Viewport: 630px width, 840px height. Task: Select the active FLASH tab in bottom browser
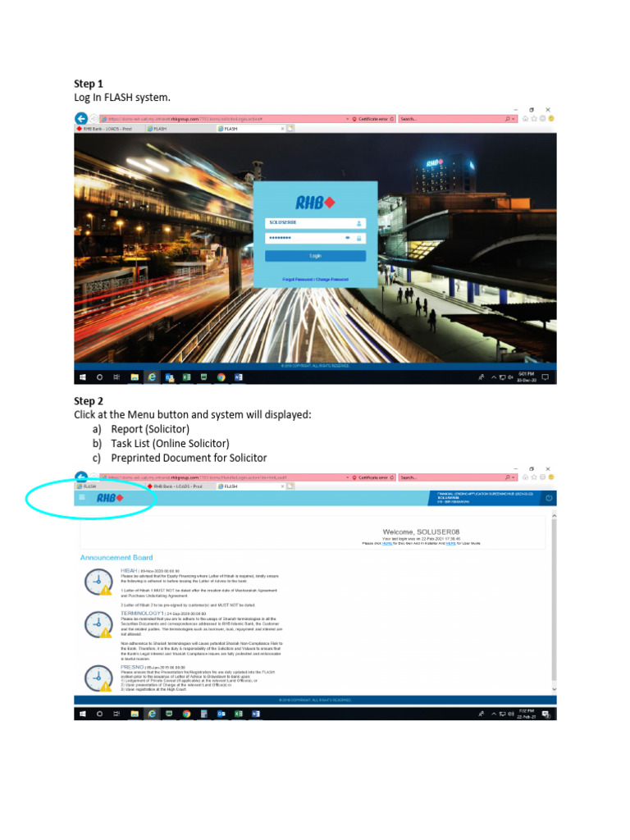coord(249,486)
